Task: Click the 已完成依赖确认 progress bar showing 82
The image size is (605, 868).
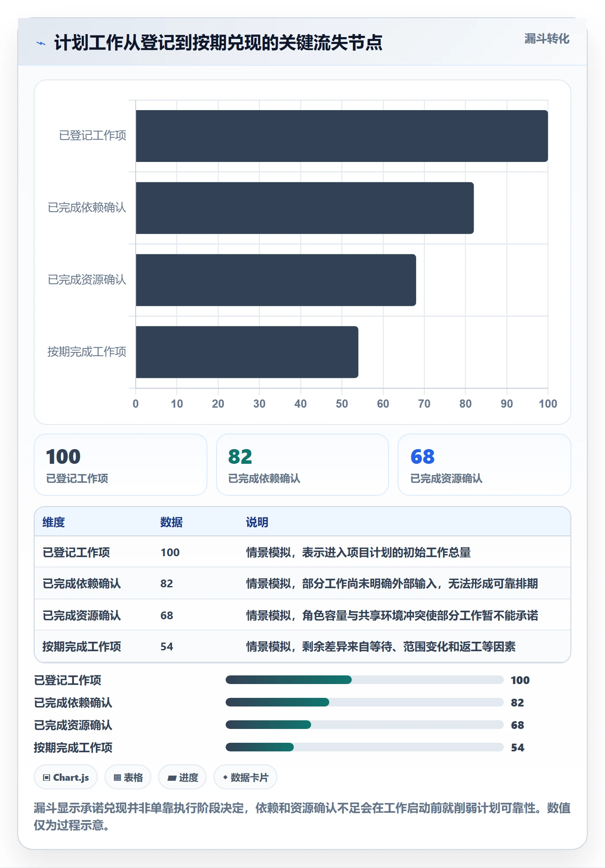Action: [364, 702]
